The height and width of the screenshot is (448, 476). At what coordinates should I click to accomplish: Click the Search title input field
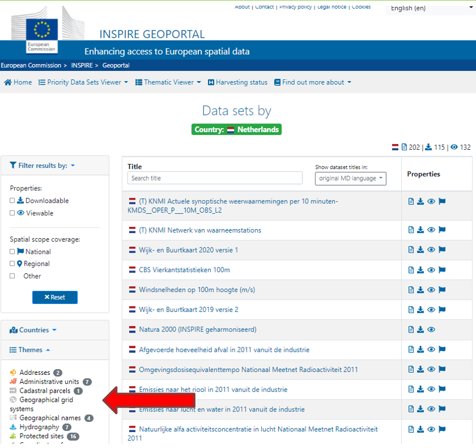tap(215, 178)
